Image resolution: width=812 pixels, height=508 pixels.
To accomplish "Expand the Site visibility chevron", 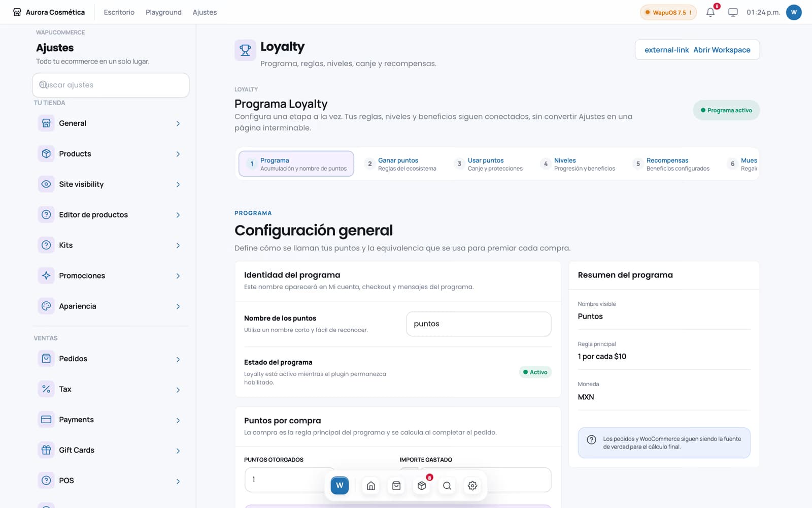I will click(178, 184).
